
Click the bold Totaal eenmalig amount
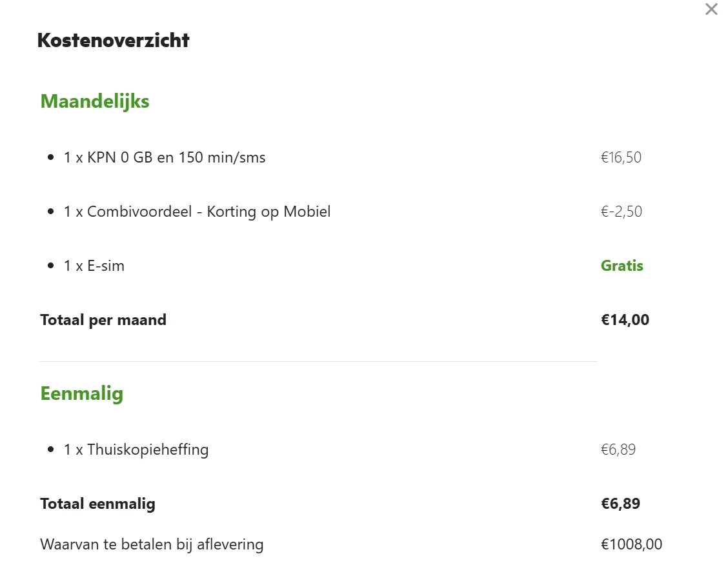(x=620, y=504)
